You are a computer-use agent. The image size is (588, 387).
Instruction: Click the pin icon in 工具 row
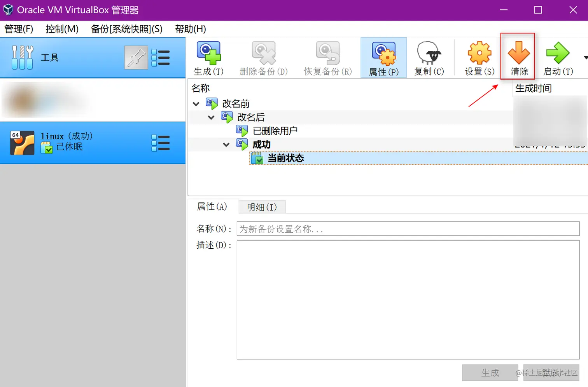tap(136, 58)
